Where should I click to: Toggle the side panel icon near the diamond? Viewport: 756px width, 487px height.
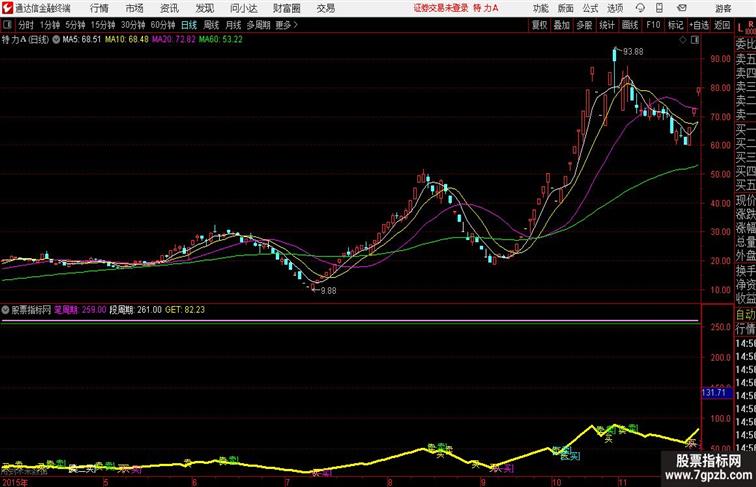coord(695,40)
